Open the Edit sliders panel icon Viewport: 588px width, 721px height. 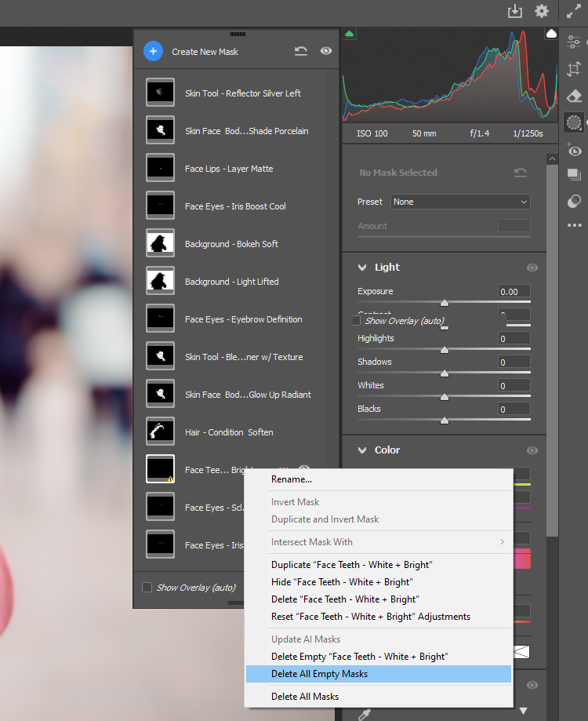click(574, 42)
